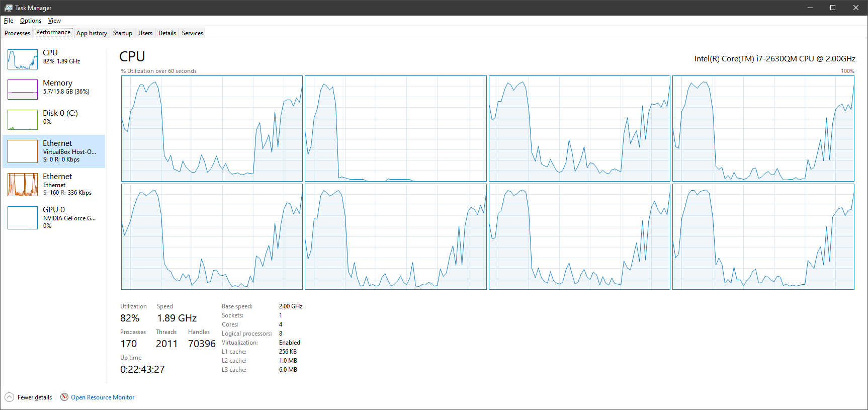Select Disk 0 (C:) graph thumbnail
The image size is (868, 410).
click(x=23, y=120)
